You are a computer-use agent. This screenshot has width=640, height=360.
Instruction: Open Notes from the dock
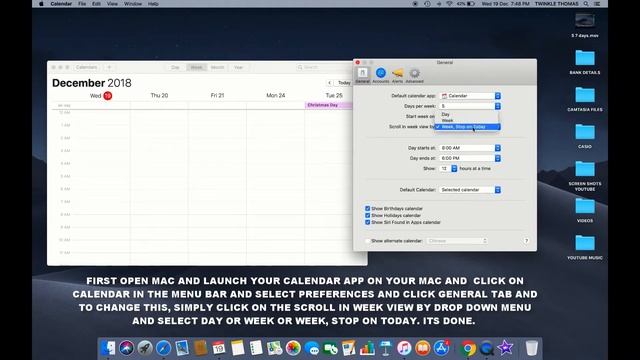[238, 348]
